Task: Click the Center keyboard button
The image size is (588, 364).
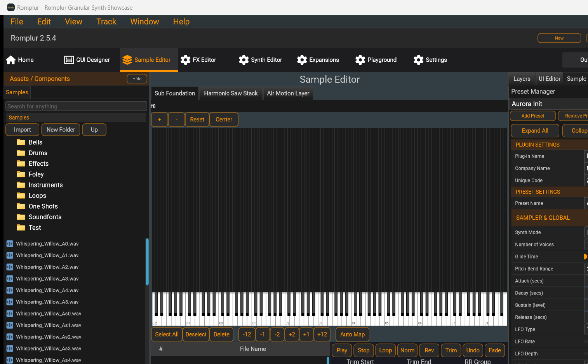Action: (224, 120)
